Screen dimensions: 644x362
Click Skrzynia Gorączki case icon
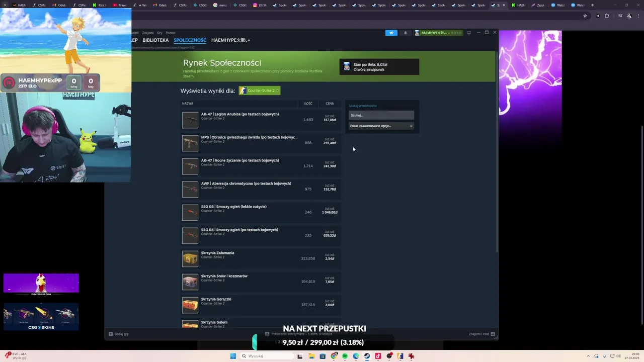(190, 305)
